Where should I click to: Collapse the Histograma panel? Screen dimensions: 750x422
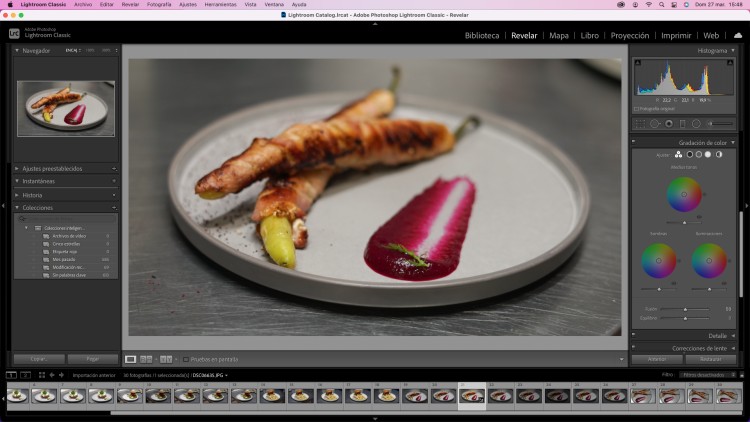(733, 50)
